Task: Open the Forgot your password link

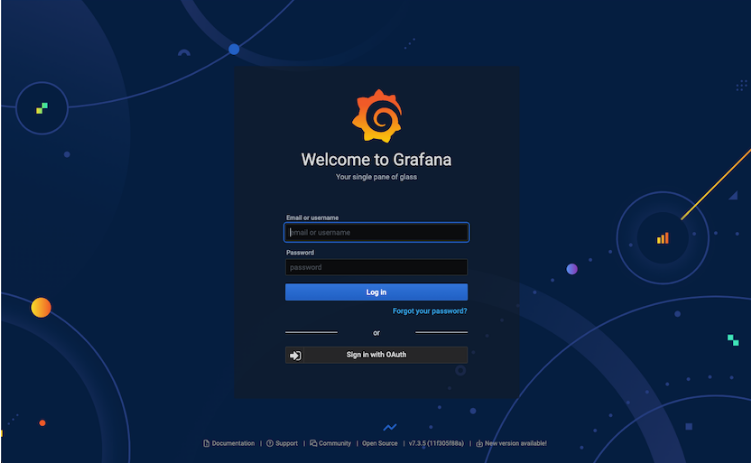Action: tap(430, 311)
